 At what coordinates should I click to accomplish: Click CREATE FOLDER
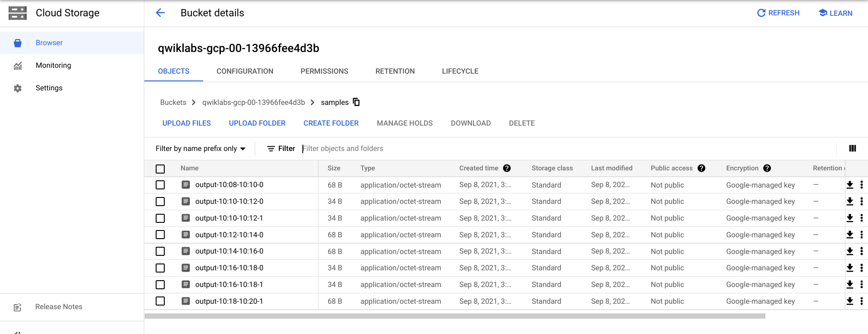(x=331, y=123)
